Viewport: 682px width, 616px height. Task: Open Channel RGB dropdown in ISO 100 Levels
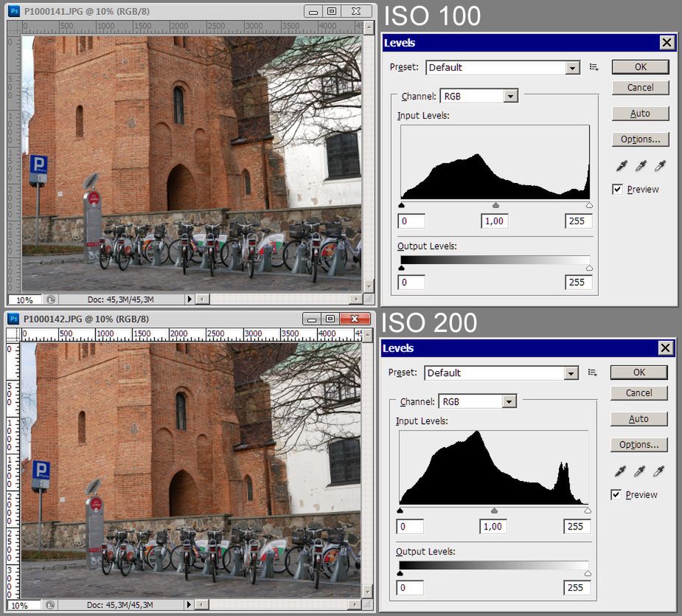click(511, 96)
